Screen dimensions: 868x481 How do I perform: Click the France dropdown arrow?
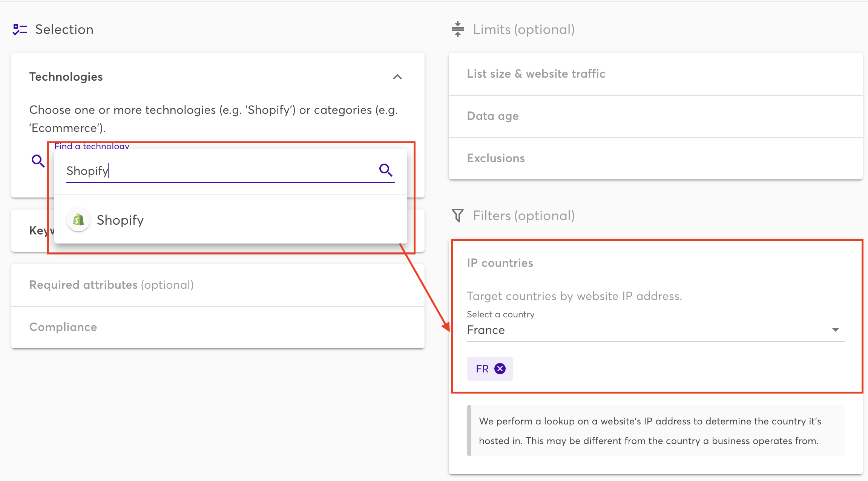[836, 330]
